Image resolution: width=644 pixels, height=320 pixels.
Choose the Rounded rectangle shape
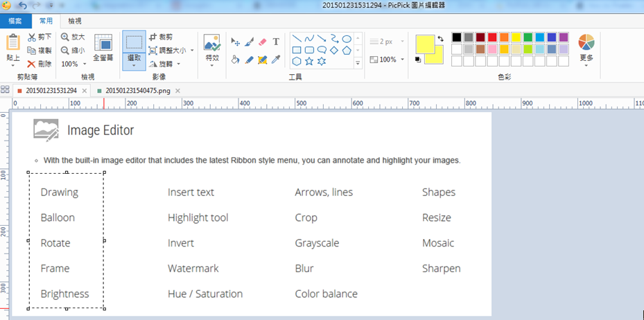point(309,50)
